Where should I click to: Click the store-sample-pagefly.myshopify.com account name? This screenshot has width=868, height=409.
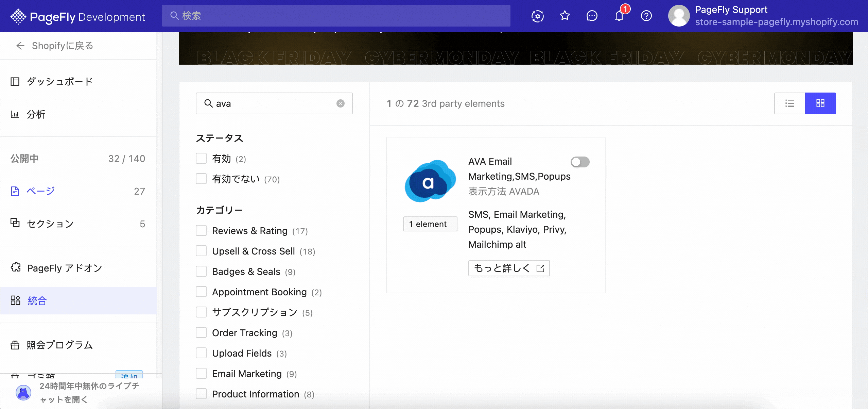coord(777,22)
